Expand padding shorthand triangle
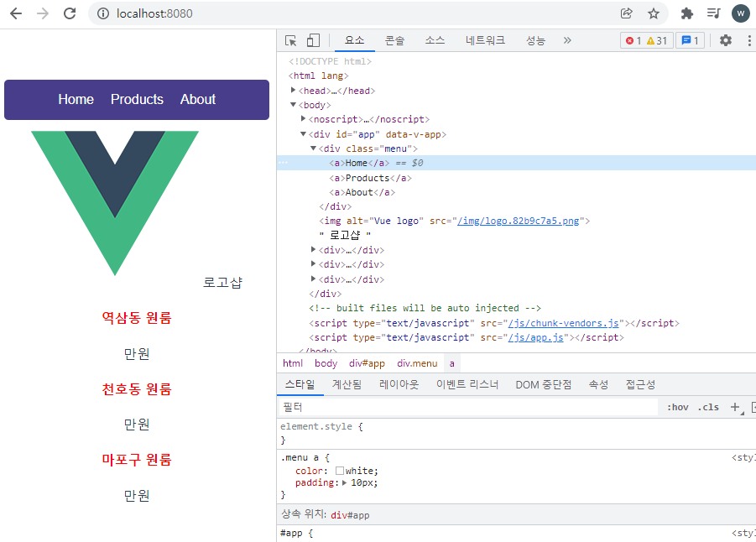 (345, 482)
